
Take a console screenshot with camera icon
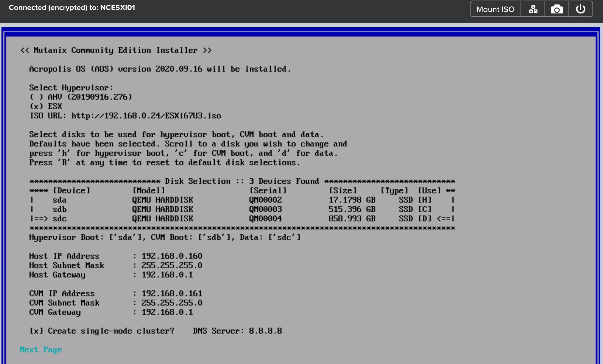[557, 9]
